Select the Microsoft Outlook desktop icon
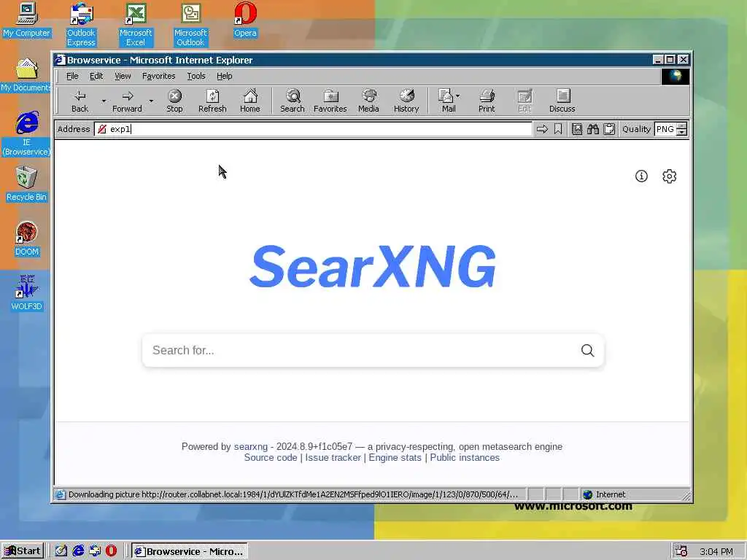 pyautogui.click(x=190, y=25)
